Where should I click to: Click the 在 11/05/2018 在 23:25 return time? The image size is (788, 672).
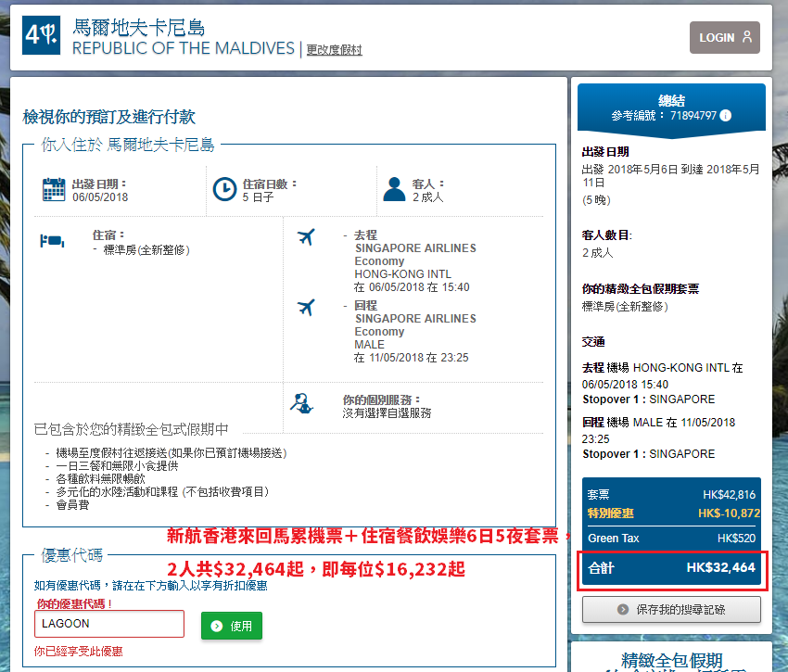pyautogui.click(x=412, y=358)
